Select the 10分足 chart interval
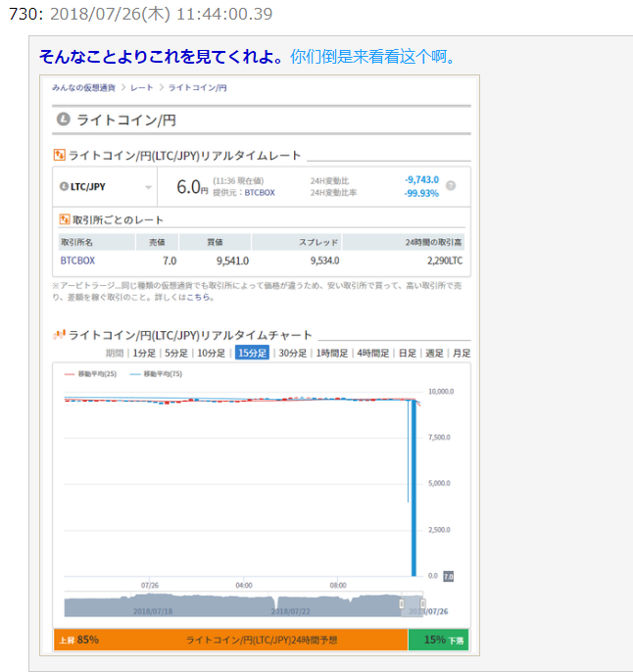 click(212, 353)
